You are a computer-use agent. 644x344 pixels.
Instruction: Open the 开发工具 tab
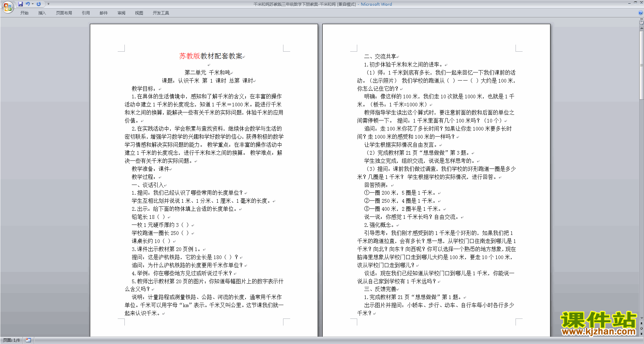click(x=161, y=13)
